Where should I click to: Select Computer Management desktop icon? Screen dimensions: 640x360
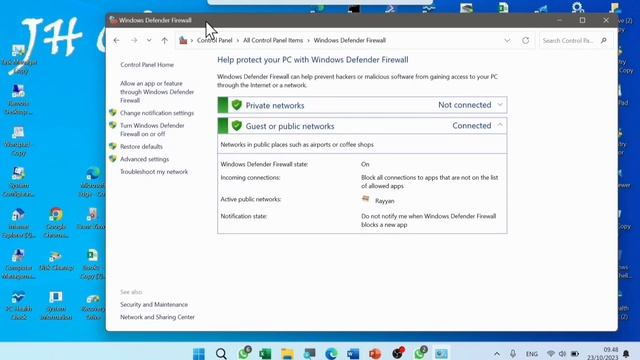[18, 264]
